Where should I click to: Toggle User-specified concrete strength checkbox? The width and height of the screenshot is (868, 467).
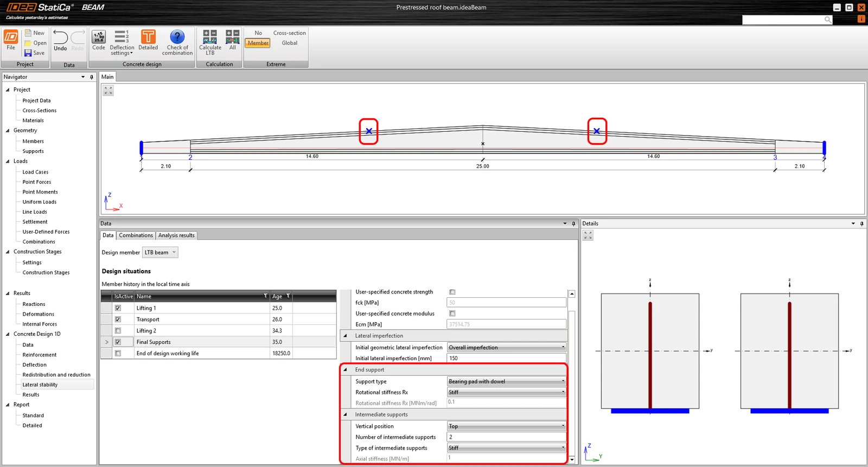click(452, 292)
